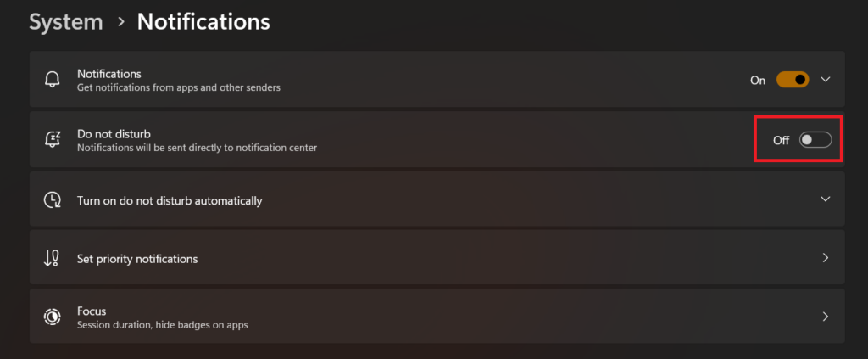Click the clock icon for automatic do not disturb

[53, 200]
